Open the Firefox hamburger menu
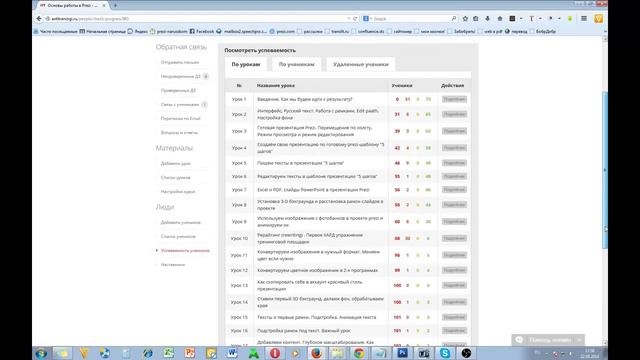 click(x=584, y=19)
